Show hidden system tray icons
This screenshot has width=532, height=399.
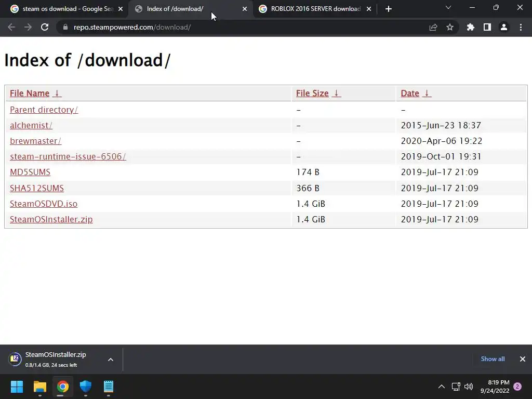[442, 387]
